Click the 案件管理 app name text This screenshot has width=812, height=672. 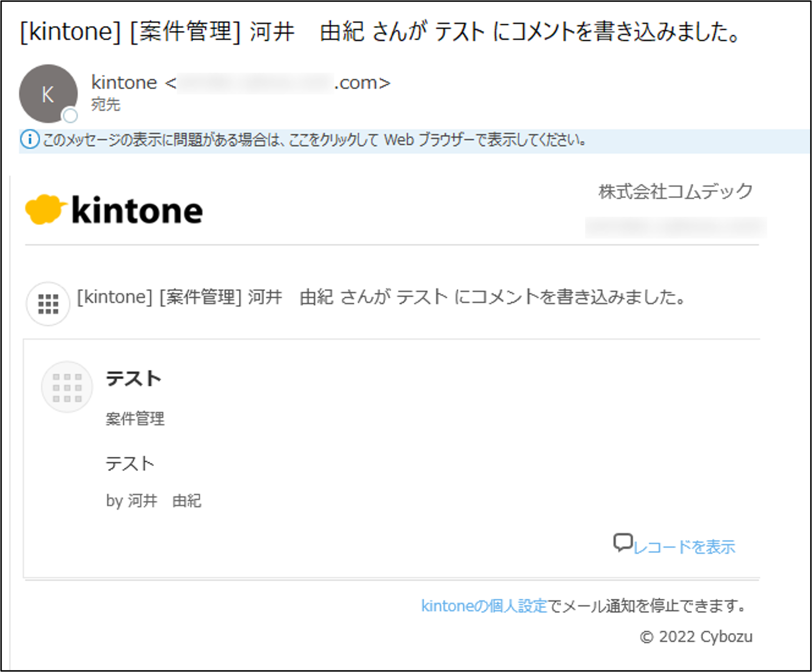pos(135,419)
